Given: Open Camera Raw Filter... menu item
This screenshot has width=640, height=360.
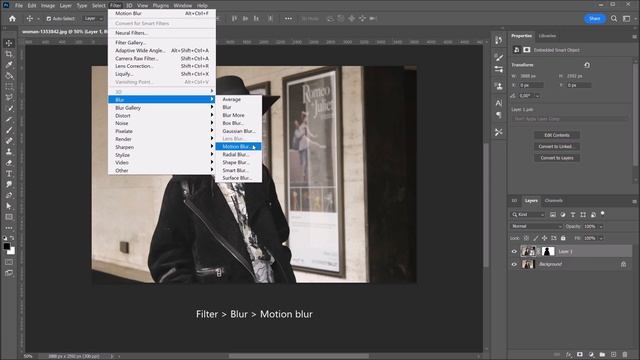Looking at the screenshot, I should 162,58.
